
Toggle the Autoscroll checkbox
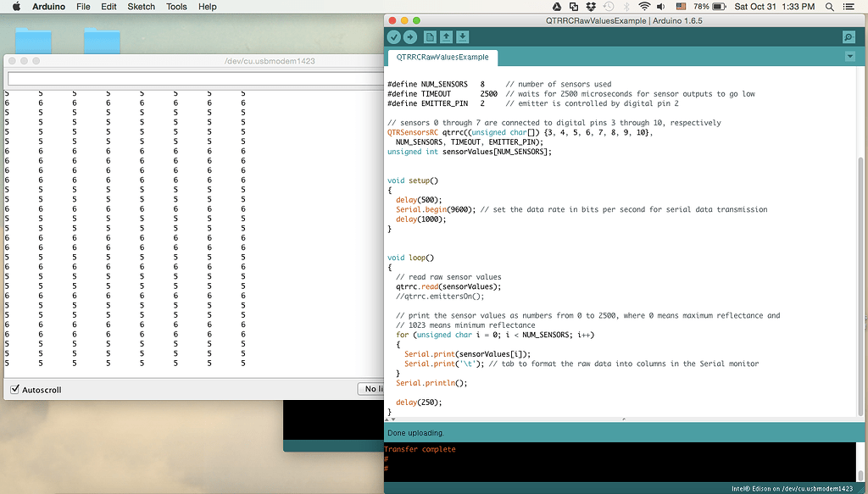[14, 390]
